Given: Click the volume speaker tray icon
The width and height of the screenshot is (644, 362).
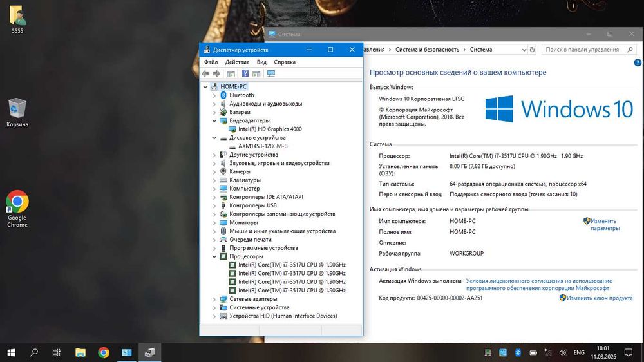Looking at the screenshot, I should (563, 352).
